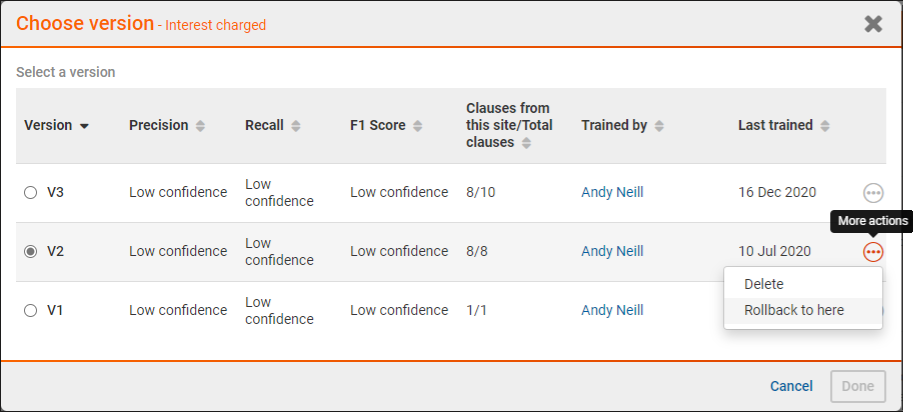914x412 pixels.
Task: Sort by Clauses from this site arrows
Action: [x=526, y=143]
